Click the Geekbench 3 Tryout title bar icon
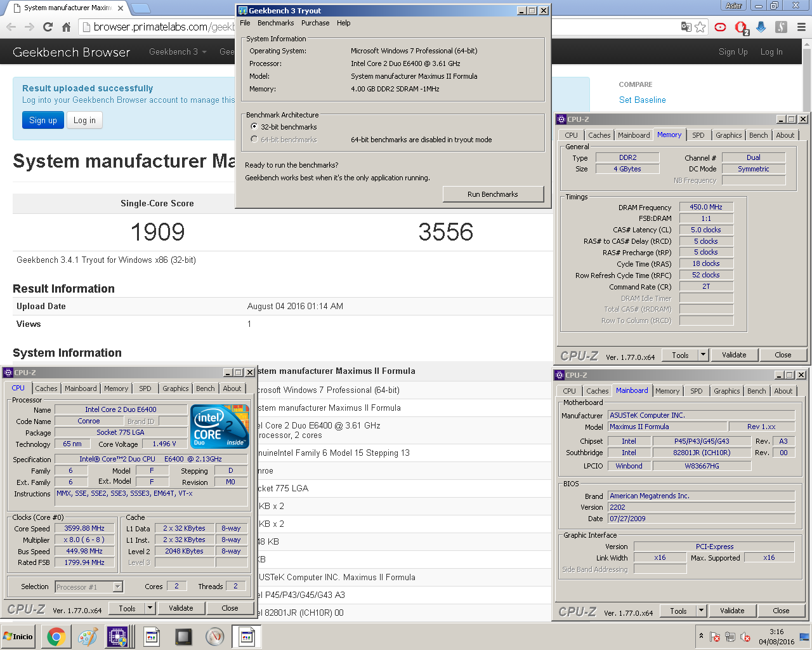This screenshot has width=812, height=650. tap(242, 11)
